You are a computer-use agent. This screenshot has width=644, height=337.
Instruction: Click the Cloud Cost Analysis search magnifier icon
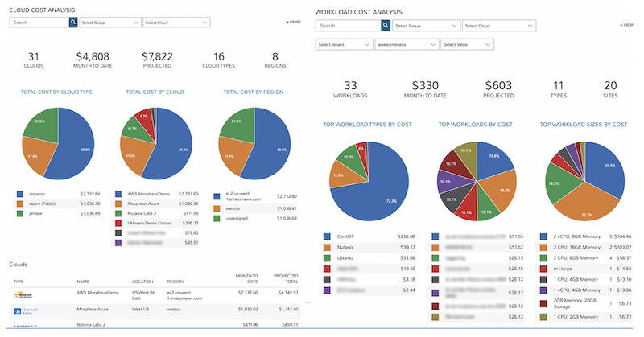coord(72,23)
